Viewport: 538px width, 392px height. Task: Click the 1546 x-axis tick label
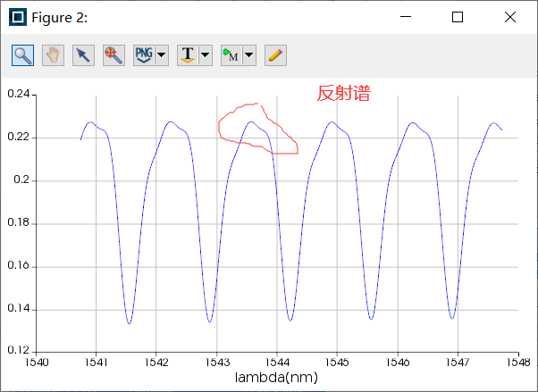click(x=398, y=363)
